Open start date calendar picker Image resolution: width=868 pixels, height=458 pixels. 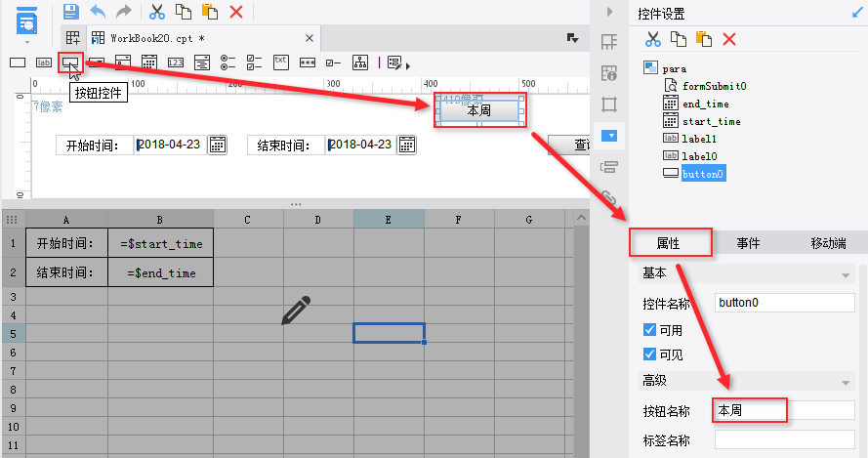tap(218, 146)
